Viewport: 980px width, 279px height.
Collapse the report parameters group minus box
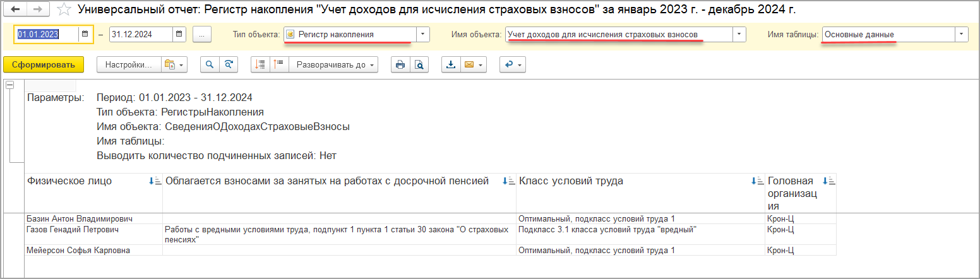[x=10, y=85]
